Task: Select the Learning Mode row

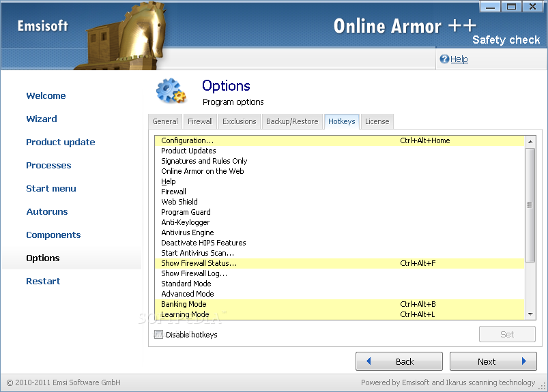Action: (x=339, y=314)
